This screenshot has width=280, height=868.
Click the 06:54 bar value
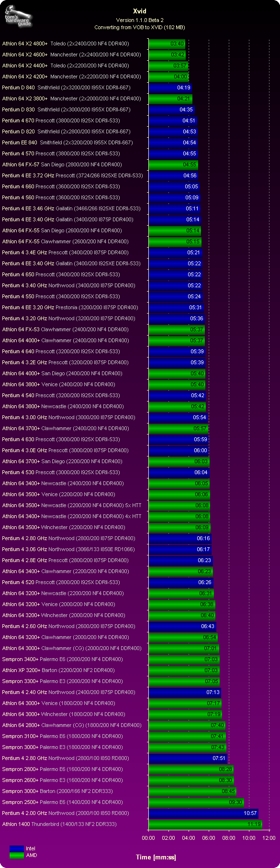click(210, 637)
